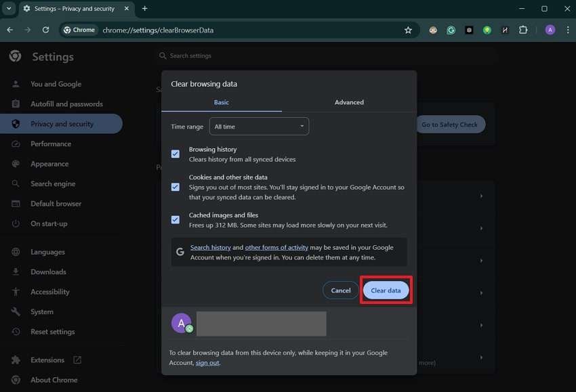Click the Chrome site info chip

coord(79,30)
